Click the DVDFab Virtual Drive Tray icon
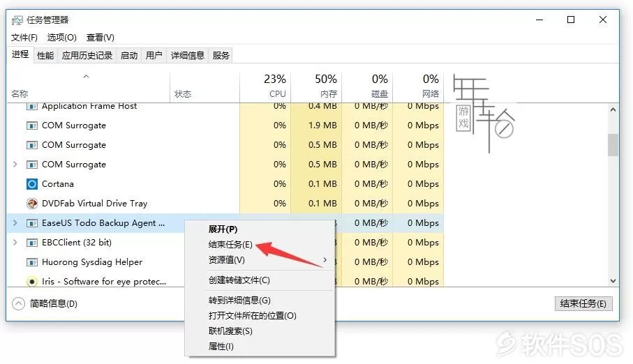This screenshot has width=633, height=364. 32,204
